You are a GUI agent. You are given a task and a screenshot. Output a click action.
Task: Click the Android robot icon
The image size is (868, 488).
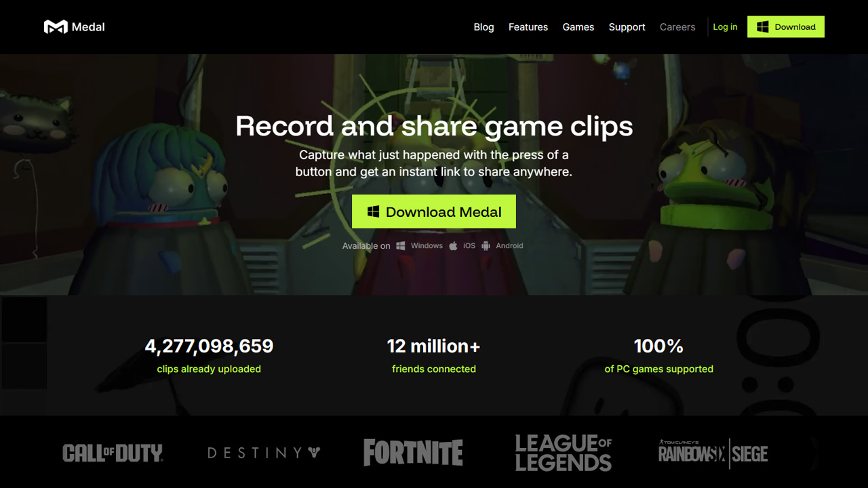486,246
